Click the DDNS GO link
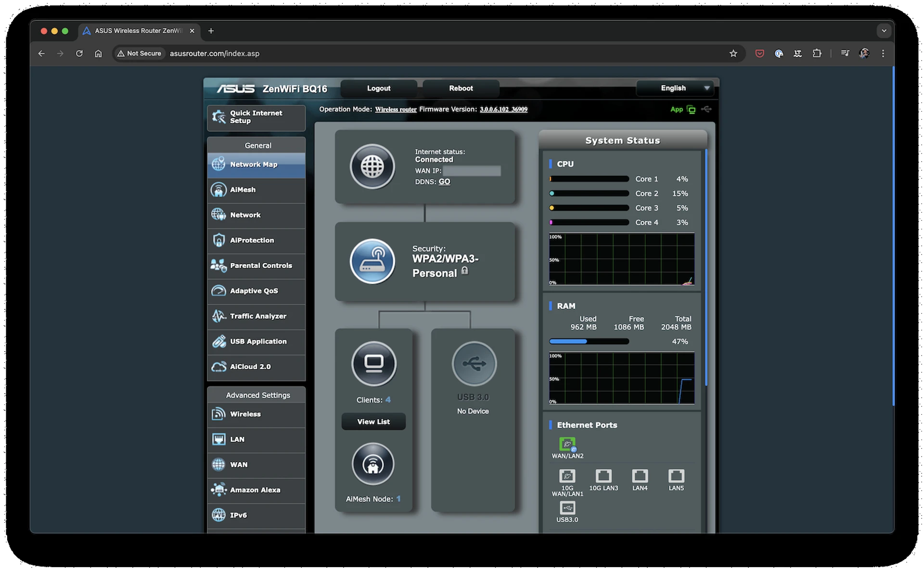The width and height of the screenshot is (924, 572). (x=444, y=182)
